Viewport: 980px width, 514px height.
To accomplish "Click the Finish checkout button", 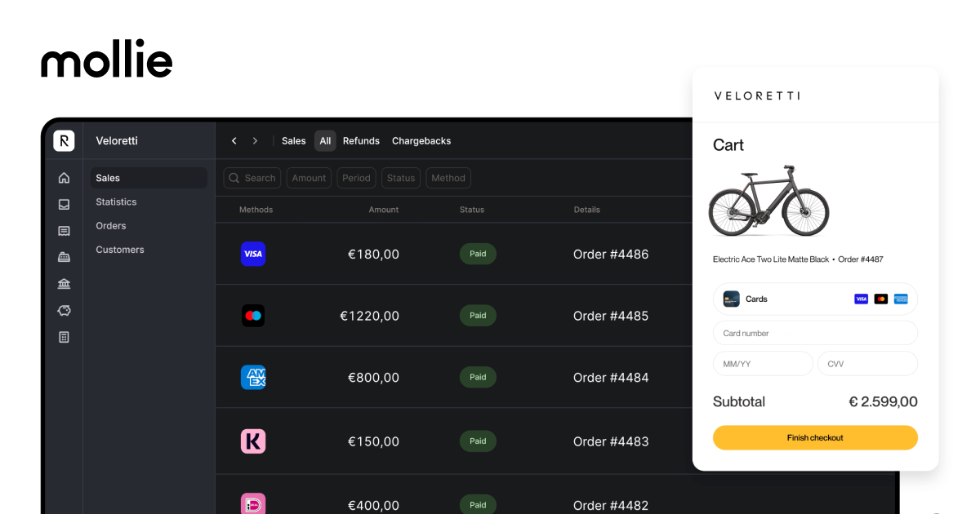I will (815, 437).
